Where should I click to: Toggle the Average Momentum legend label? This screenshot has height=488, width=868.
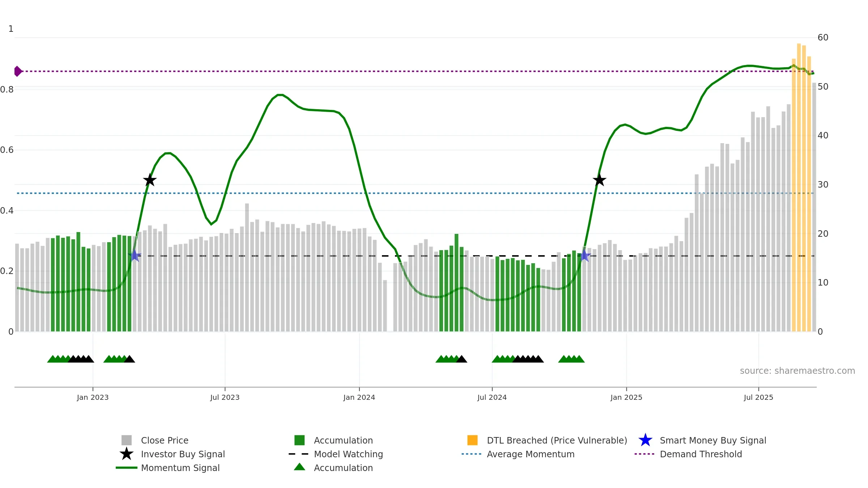[531, 454]
